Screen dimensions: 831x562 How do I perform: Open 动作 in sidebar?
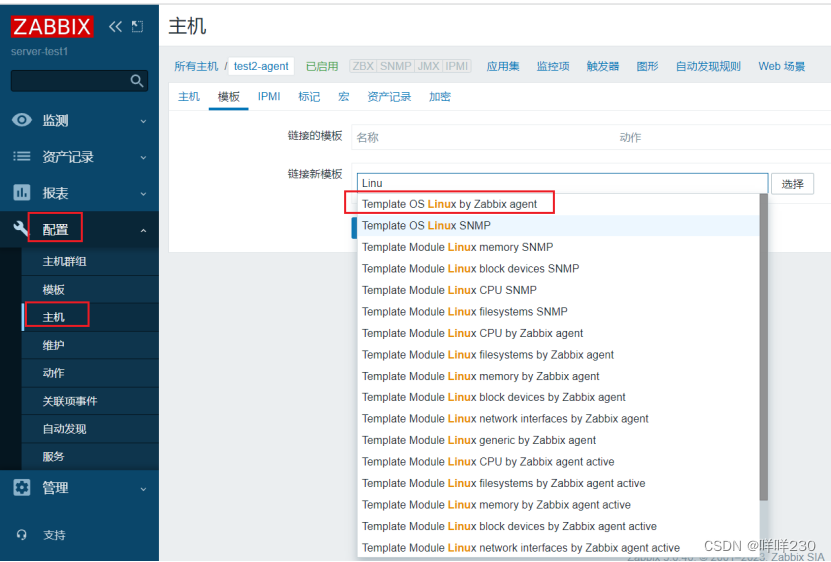coord(54,373)
